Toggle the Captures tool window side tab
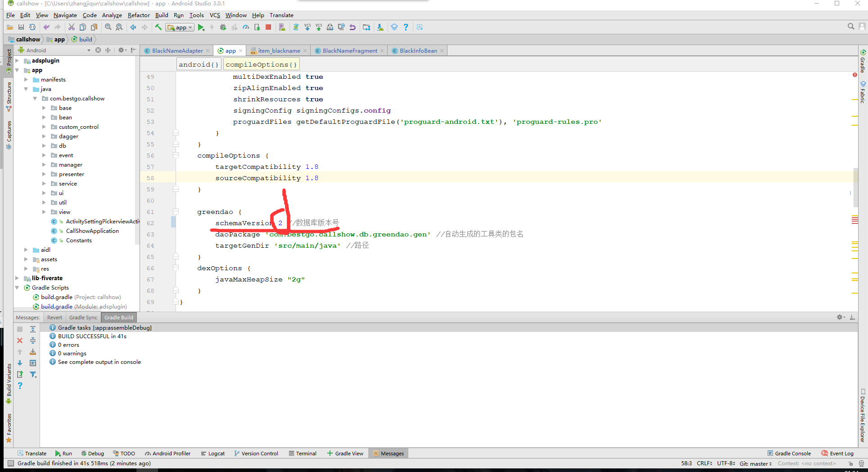The height and width of the screenshot is (472, 868). tap(9, 134)
